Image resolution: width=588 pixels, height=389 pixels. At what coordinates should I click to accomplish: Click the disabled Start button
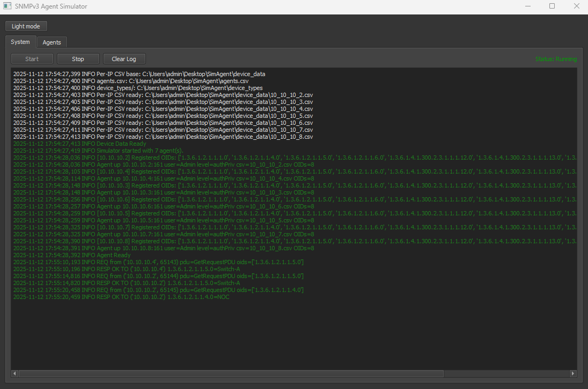pyautogui.click(x=32, y=58)
